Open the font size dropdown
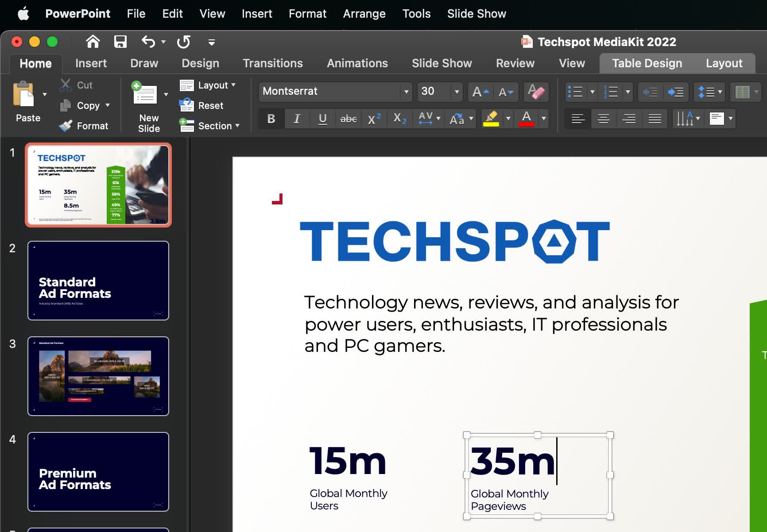This screenshot has width=767, height=532. 457,92
